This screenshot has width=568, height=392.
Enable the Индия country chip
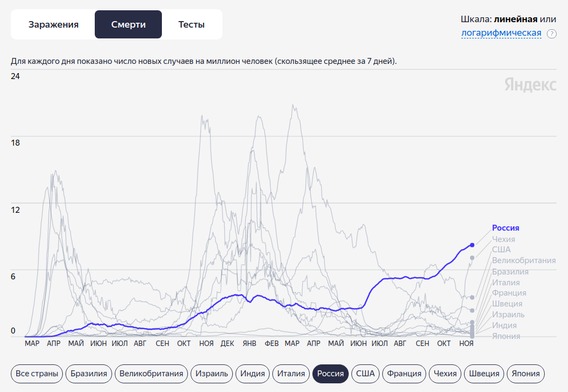pyautogui.click(x=253, y=374)
